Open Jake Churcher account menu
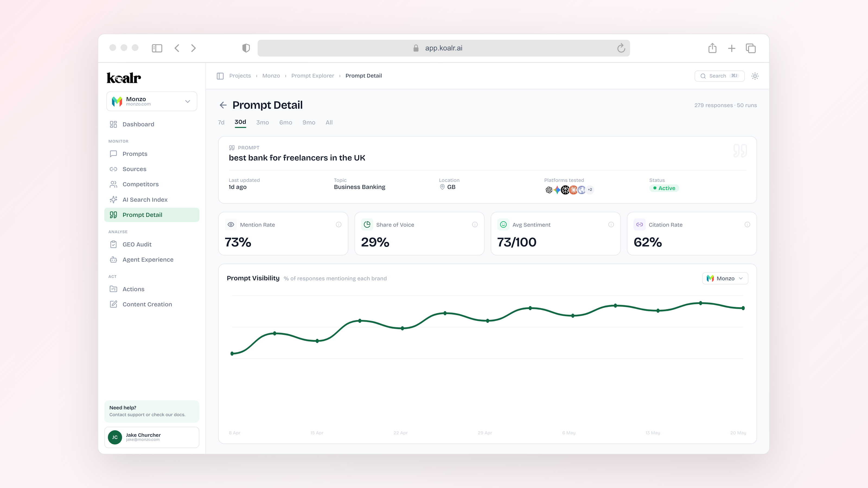 (152, 438)
